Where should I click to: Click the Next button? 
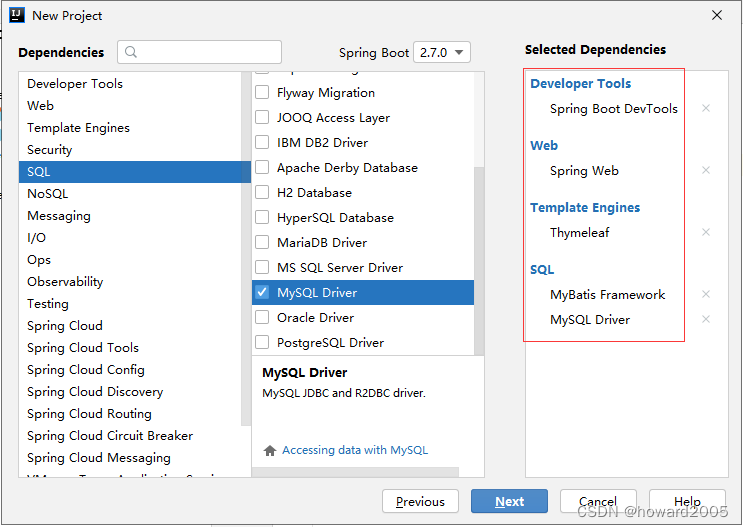[509, 501]
